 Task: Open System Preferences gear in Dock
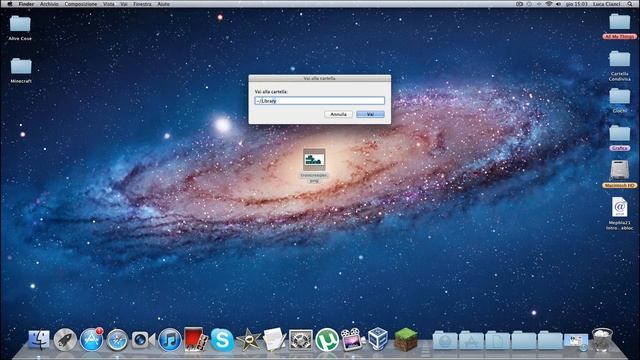(x=300, y=340)
